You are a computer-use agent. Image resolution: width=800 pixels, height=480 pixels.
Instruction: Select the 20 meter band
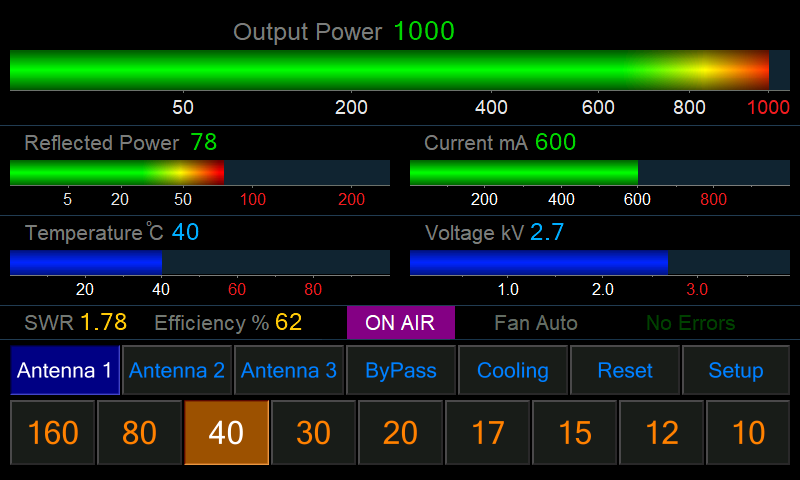(401, 433)
